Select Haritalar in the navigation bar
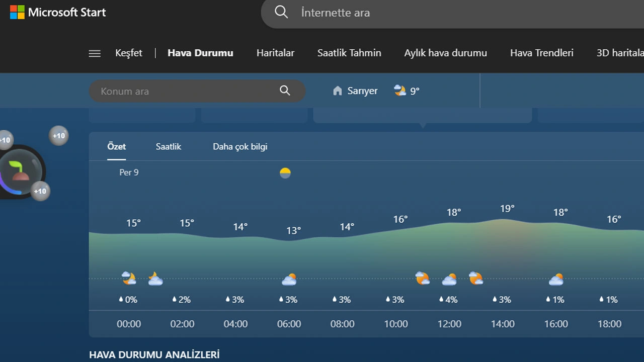The height and width of the screenshot is (362, 644). coord(275,53)
